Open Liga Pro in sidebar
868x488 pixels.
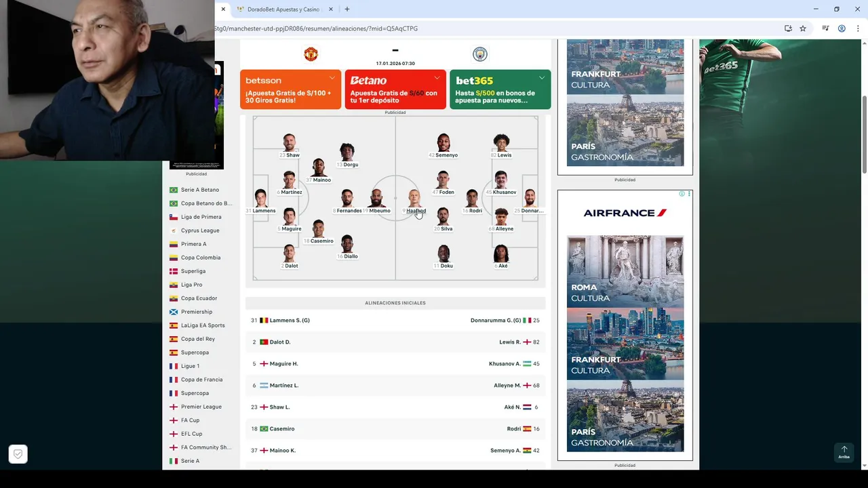click(x=192, y=285)
